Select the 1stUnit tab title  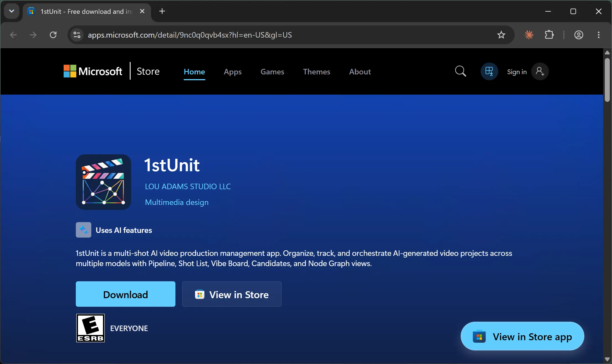[x=87, y=11]
